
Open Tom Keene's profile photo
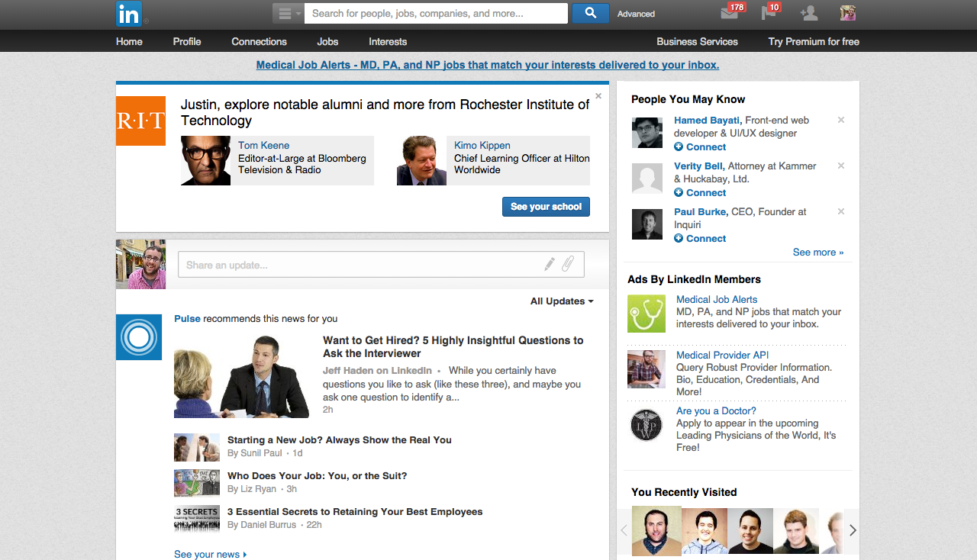205,160
